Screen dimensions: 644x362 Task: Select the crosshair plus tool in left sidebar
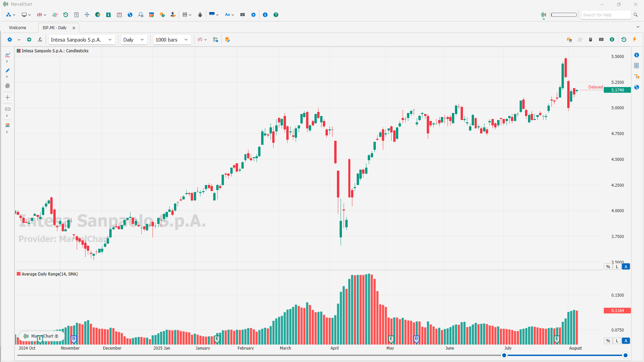[7, 98]
